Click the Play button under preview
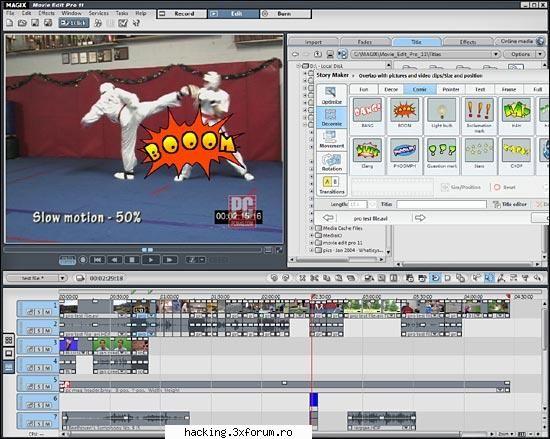Viewport: 550px width, 439px height. [151, 260]
